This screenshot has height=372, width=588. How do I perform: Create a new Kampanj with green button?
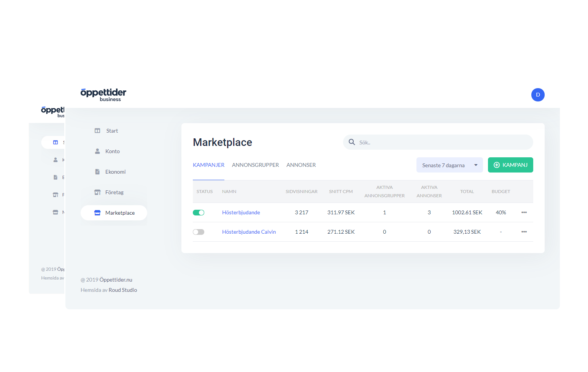510,165
